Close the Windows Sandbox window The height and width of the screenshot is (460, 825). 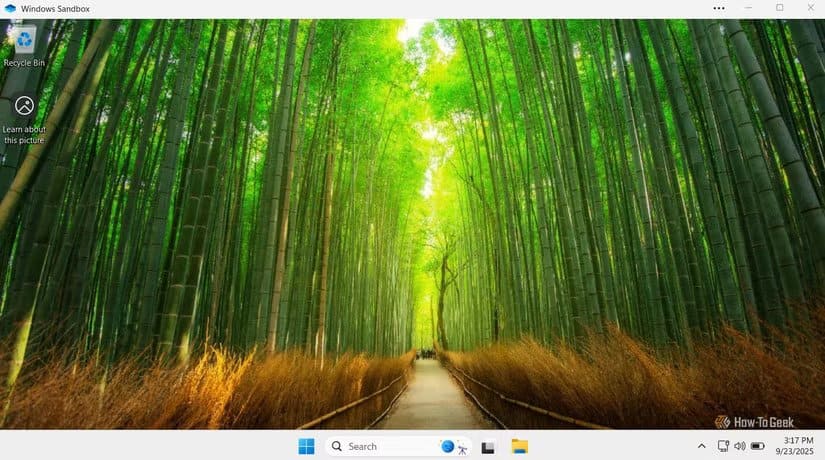[809, 8]
